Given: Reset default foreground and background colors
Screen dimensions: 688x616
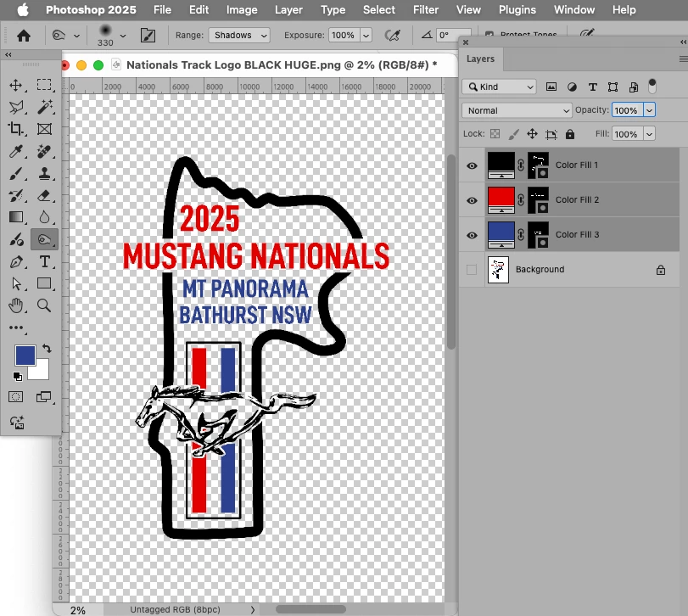Looking at the screenshot, I should 18,377.
